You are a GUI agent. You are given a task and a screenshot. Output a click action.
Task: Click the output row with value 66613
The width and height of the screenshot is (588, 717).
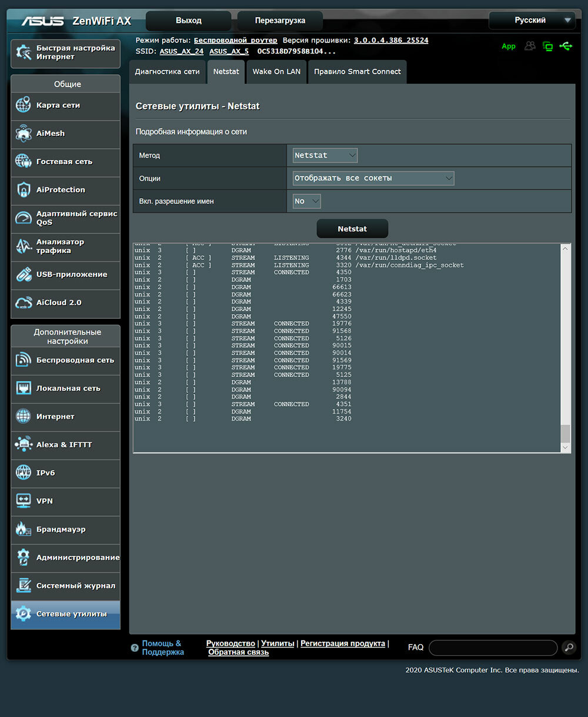coord(243,287)
